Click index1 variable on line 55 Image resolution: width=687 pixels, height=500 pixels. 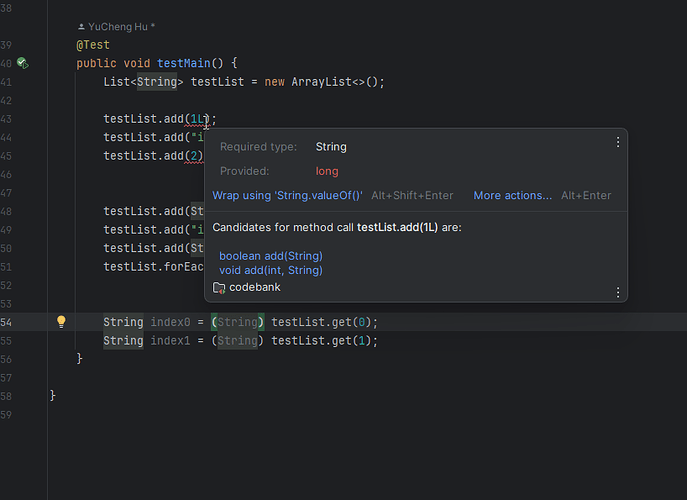pos(170,340)
